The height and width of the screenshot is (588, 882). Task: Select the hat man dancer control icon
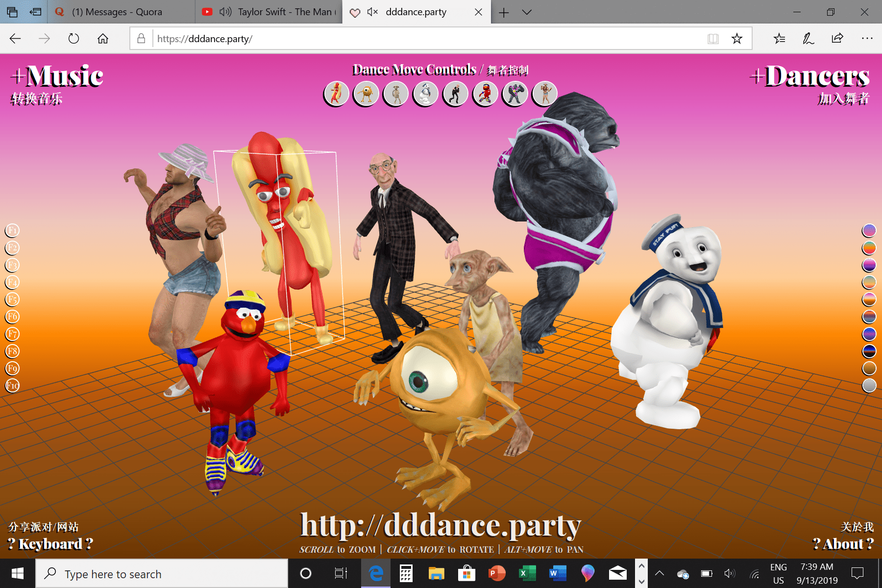[545, 93]
